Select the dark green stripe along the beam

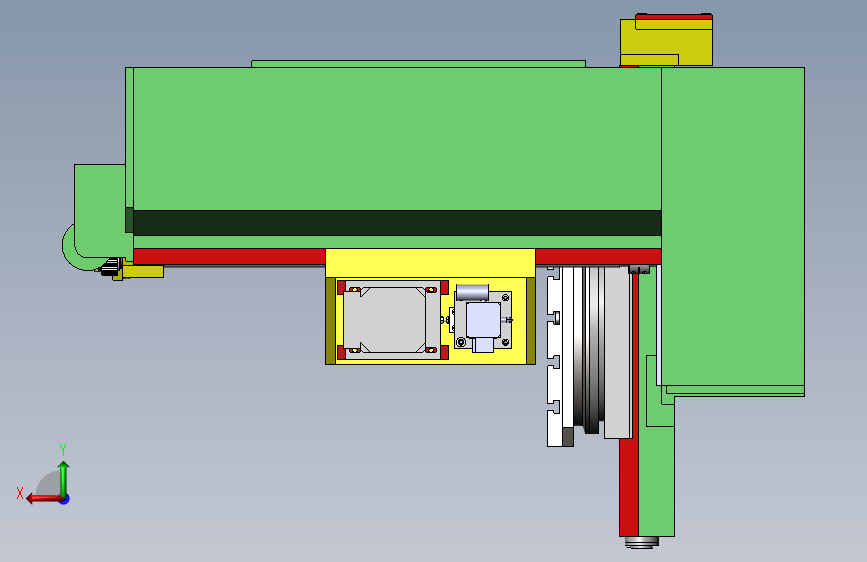(397, 222)
